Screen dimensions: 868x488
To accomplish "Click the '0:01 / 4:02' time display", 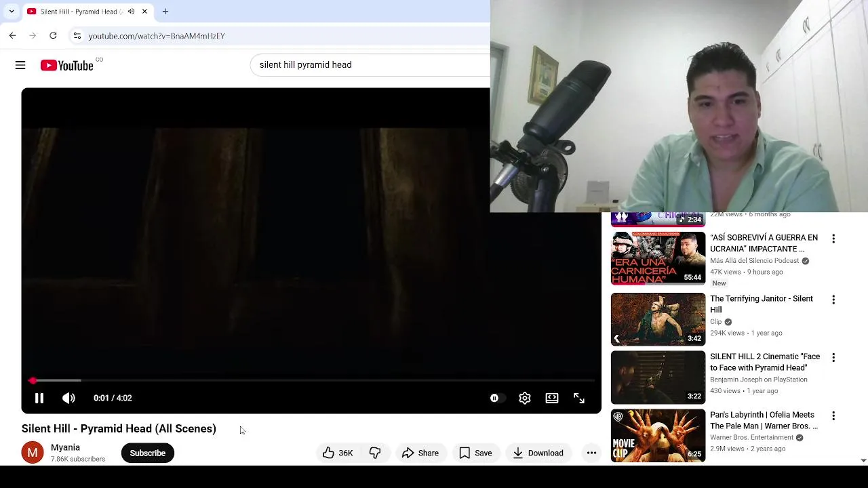I will (113, 398).
